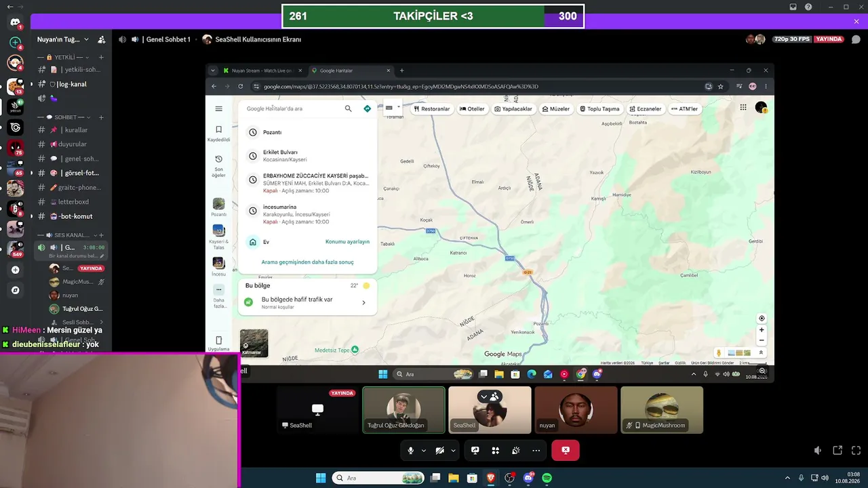Click the Google Maps search magnifier icon
This screenshot has height=488, width=868.
pyautogui.click(x=348, y=108)
